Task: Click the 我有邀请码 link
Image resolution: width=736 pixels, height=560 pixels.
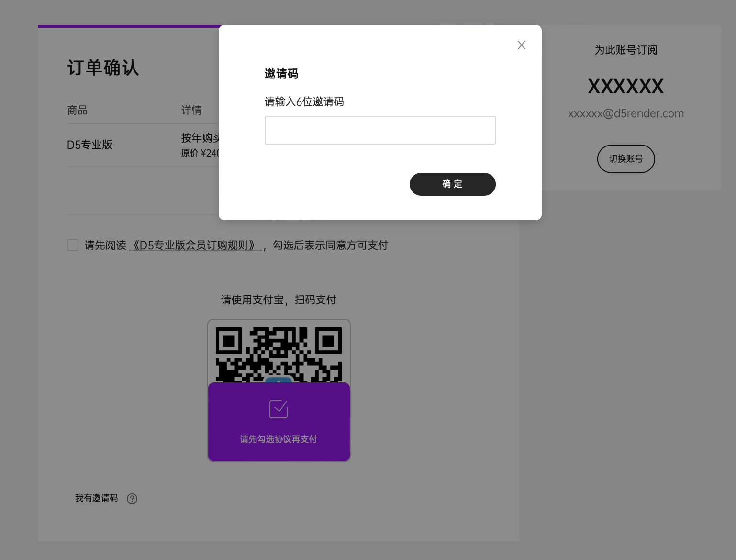Action: tap(96, 498)
